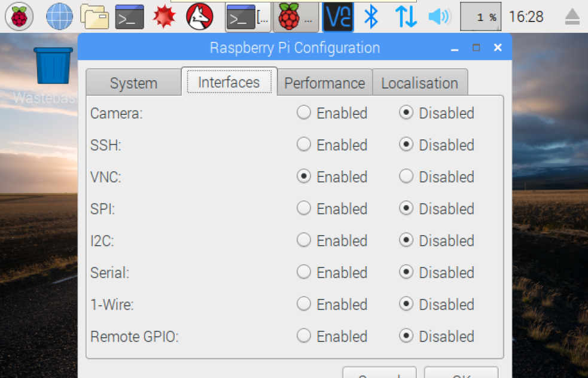
Task: Open the Raspberry Pi application menu
Action: 18,16
